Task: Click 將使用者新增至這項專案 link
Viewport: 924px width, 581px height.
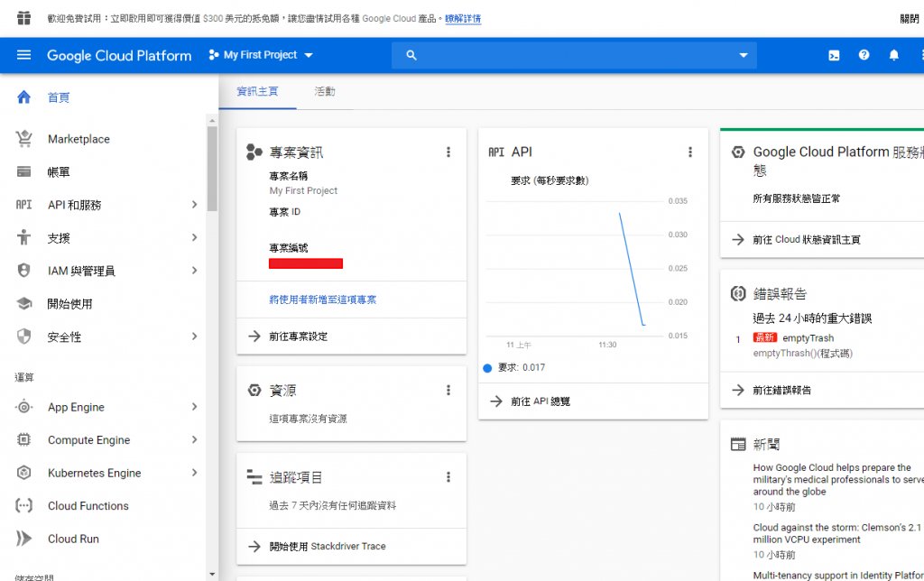Action: tap(323, 300)
